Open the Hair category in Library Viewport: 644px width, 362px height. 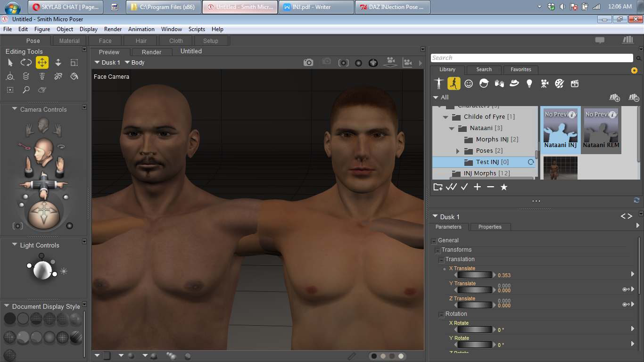[x=484, y=83]
